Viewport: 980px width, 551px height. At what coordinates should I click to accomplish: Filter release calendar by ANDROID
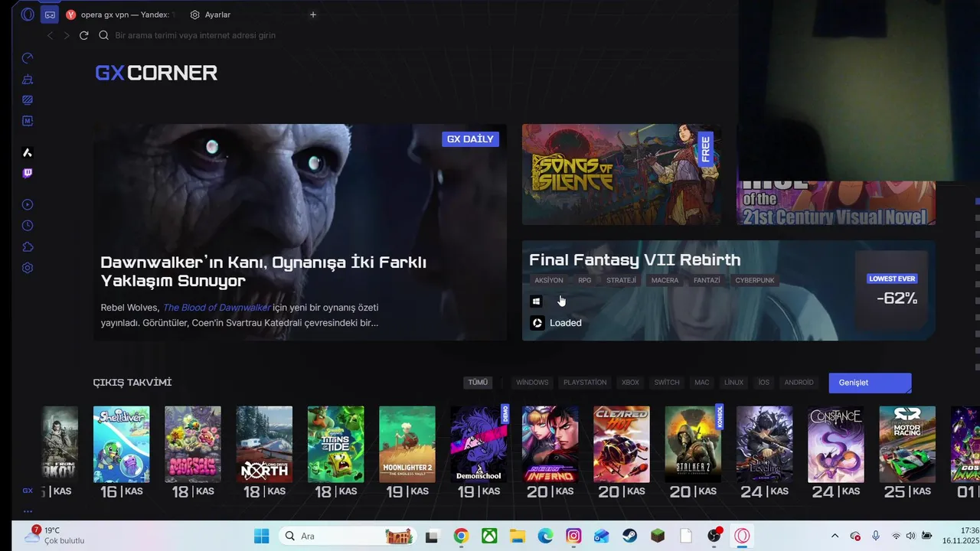tap(799, 383)
